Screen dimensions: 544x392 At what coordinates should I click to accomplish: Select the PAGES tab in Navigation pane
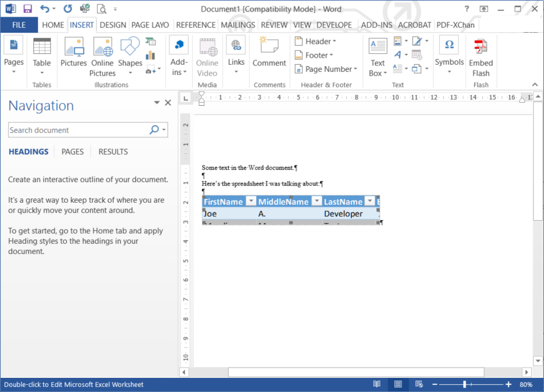tap(73, 152)
